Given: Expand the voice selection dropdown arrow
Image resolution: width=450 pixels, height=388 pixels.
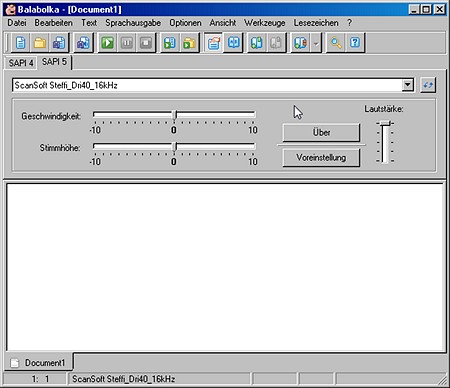Looking at the screenshot, I should point(407,85).
